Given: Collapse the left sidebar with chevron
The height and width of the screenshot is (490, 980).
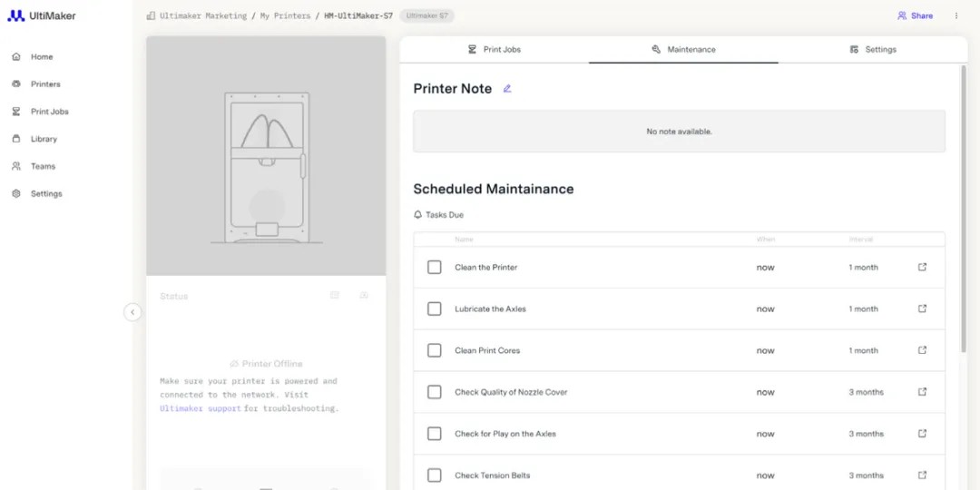Looking at the screenshot, I should 132,312.
